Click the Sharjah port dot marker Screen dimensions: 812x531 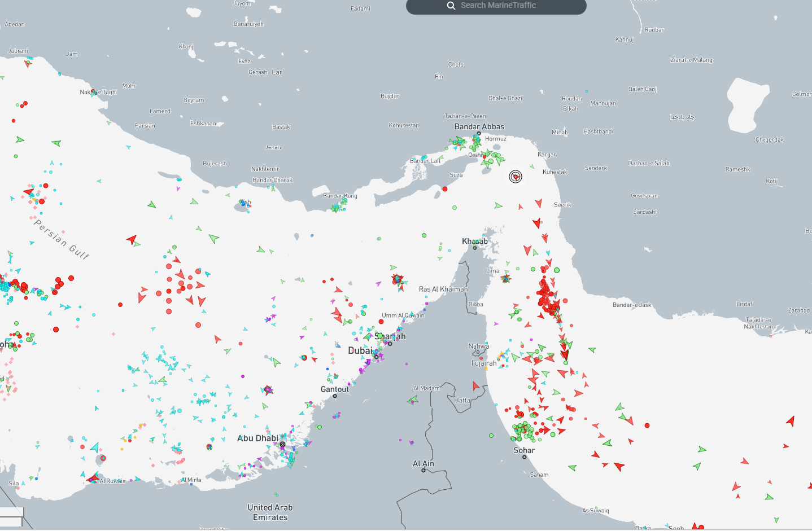tap(390, 344)
